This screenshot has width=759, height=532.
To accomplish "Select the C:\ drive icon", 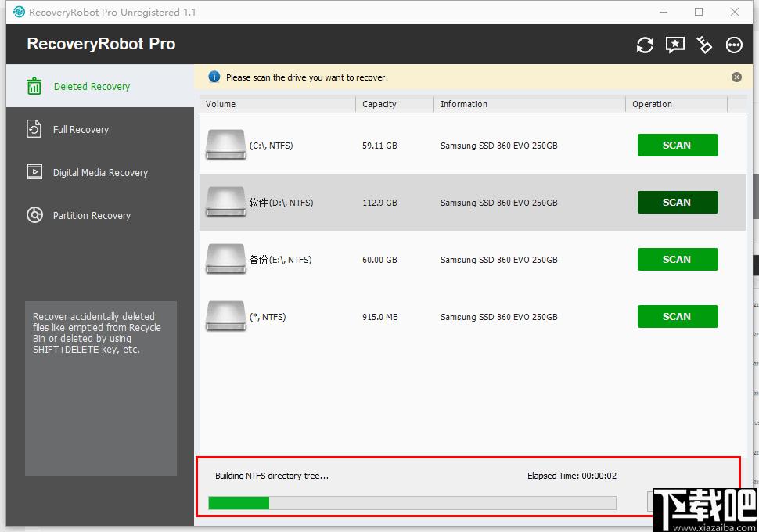I will (x=225, y=145).
